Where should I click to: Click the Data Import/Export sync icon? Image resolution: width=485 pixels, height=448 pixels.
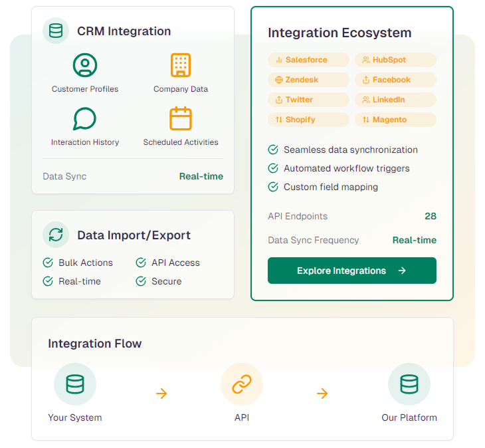click(56, 235)
